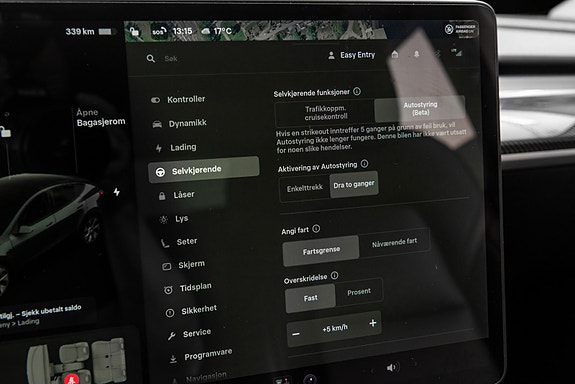This screenshot has width=575, height=384.
Task: Tap Åpne Bagasjerom trunk button
Action: click(x=100, y=117)
